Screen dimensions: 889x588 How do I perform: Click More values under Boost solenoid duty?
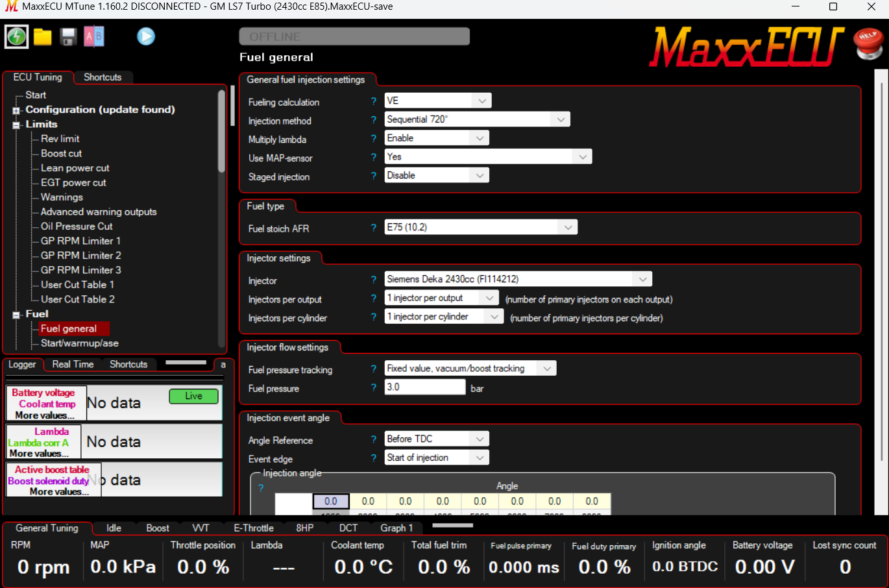click(x=60, y=492)
